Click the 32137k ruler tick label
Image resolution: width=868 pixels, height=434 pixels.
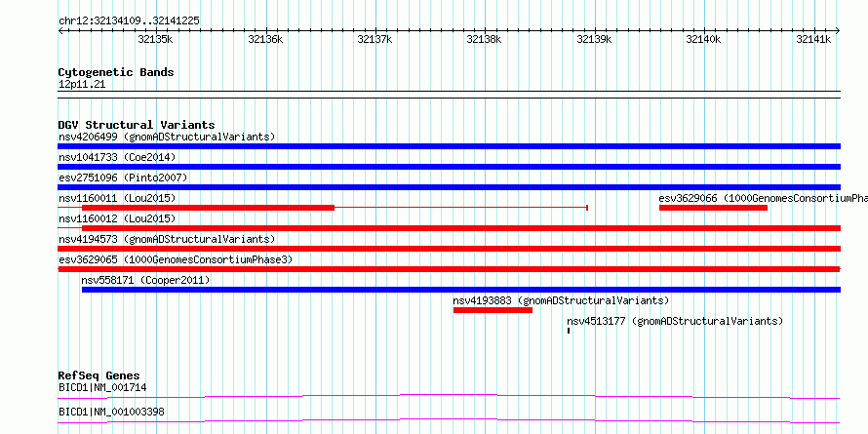pyautogui.click(x=375, y=39)
